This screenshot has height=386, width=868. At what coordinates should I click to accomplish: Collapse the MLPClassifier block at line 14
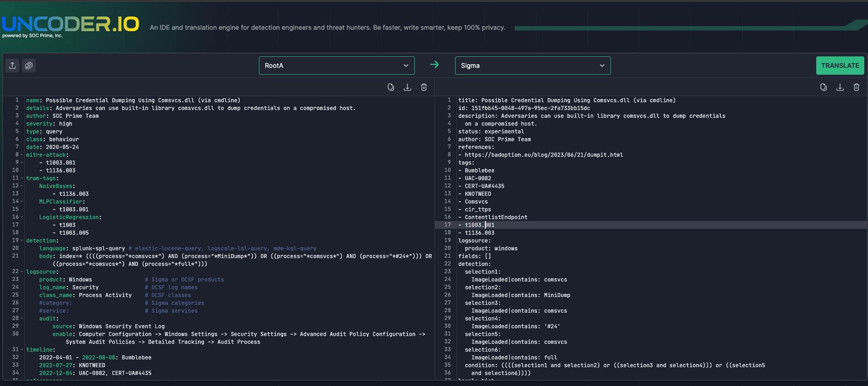[22, 202]
